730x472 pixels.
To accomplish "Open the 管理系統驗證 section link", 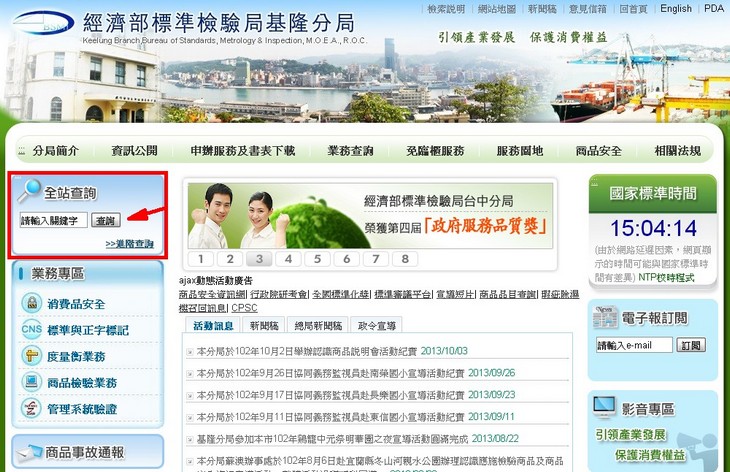I will 82,409.
